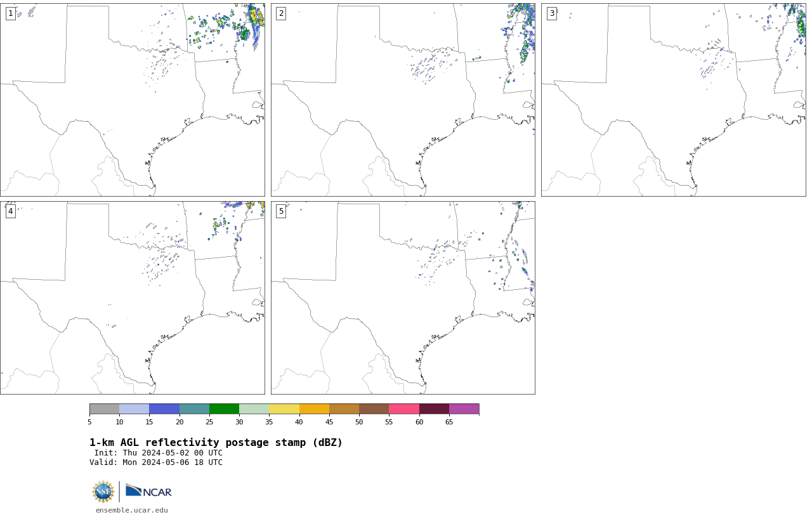The width and height of the screenshot is (812, 517).
Task: Select the dark green 25-30 dBZ swatch
Action: (x=224, y=409)
